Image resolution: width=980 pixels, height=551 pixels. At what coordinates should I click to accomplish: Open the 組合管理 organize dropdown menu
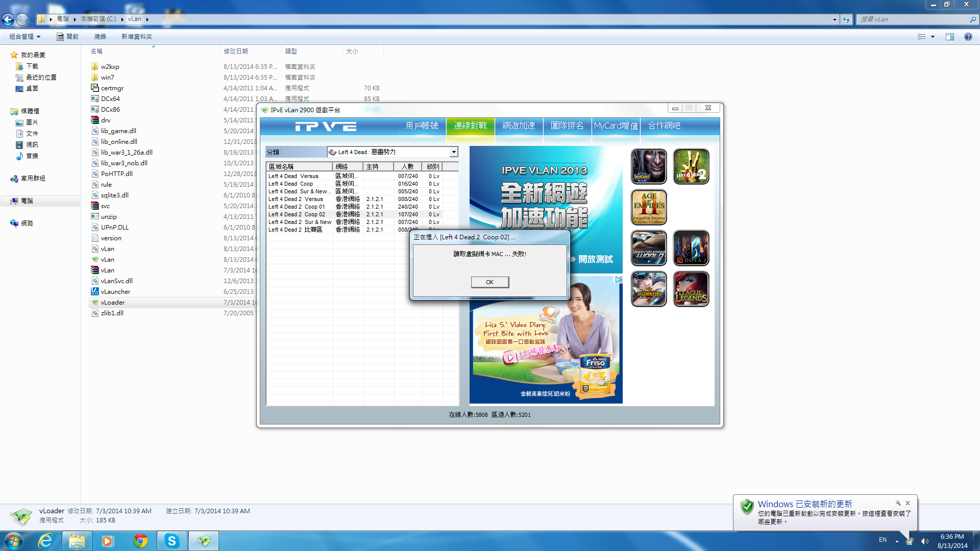coord(24,37)
